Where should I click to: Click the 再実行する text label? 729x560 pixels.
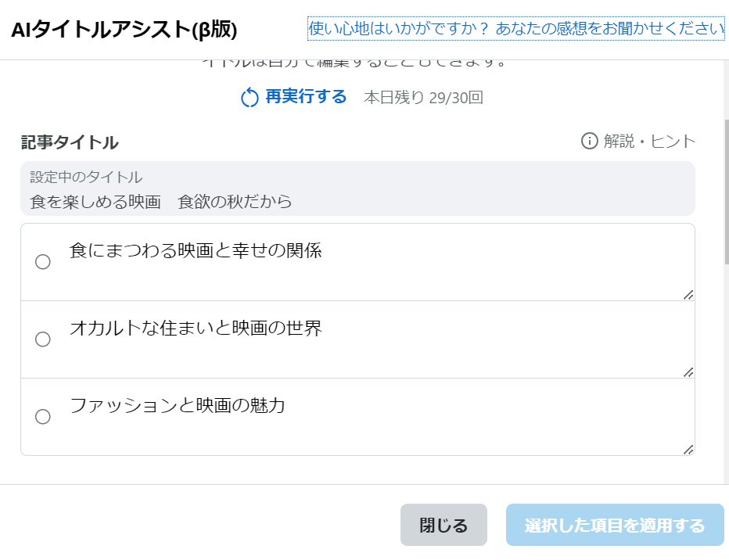click(305, 97)
